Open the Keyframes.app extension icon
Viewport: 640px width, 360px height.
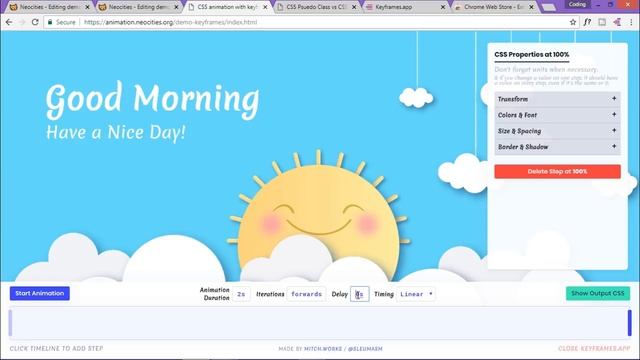[617, 22]
